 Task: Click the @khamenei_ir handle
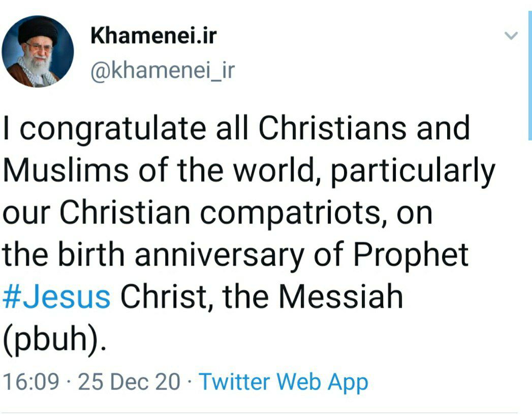coord(163,70)
